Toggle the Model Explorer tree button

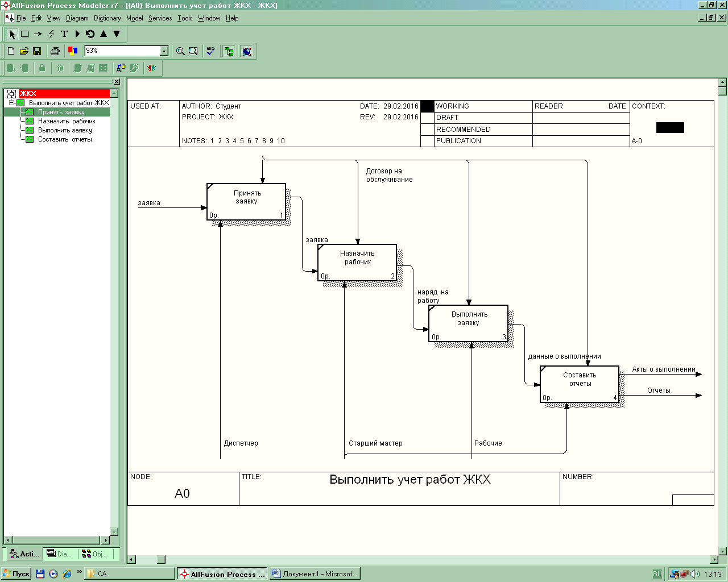click(x=229, y=51)
